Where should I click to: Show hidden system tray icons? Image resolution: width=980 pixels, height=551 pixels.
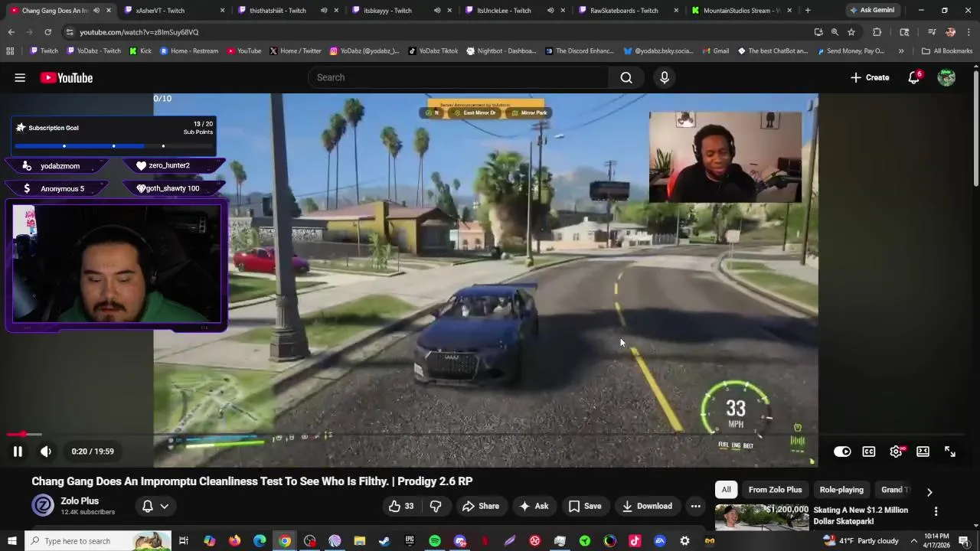coord(913,541)
